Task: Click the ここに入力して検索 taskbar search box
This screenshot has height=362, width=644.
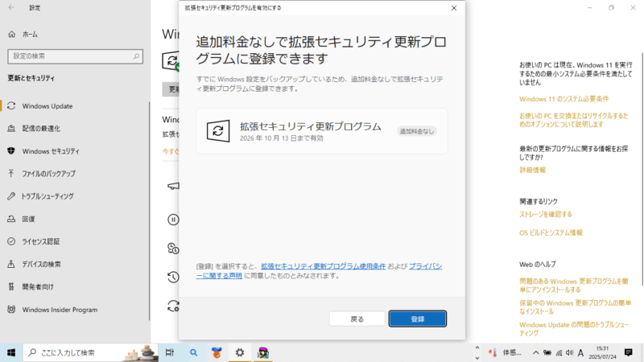Action: (x=90, y=352)
